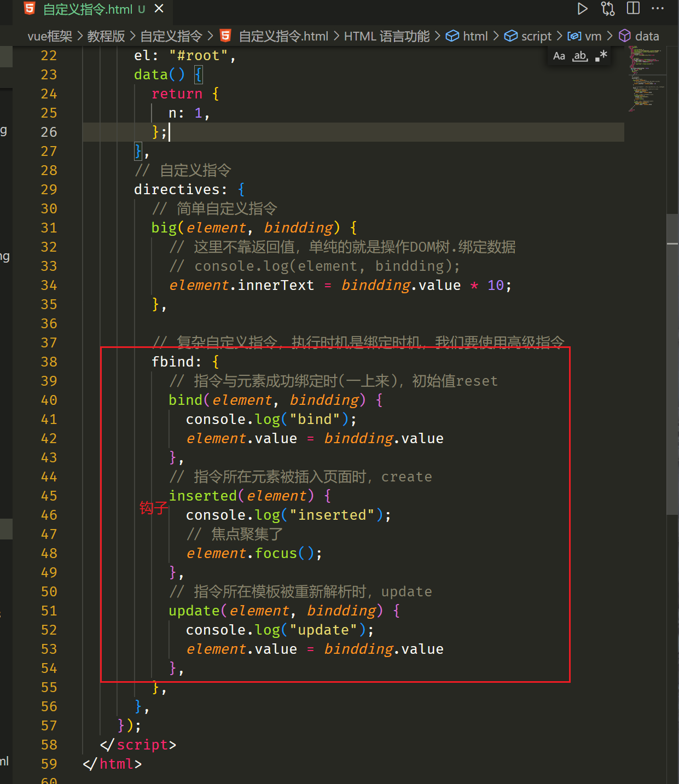Click the number 10 on line 34
This screenshot has width=679, height=784.
coord(495,285)
